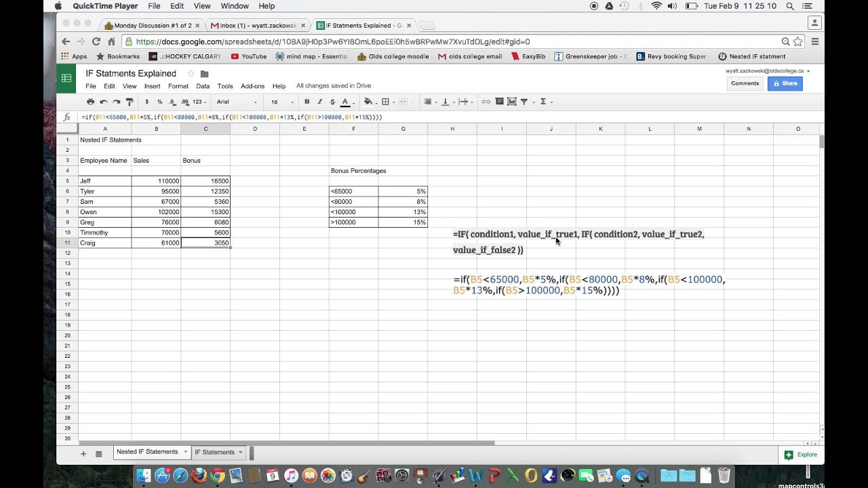
Task: Open account email dropdown
Action: tap(768, 70)
